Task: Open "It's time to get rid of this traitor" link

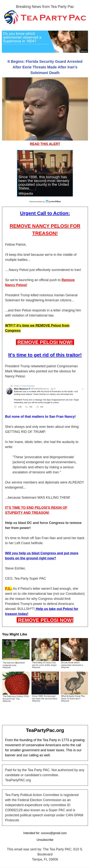Action: (x=45, y=355)
